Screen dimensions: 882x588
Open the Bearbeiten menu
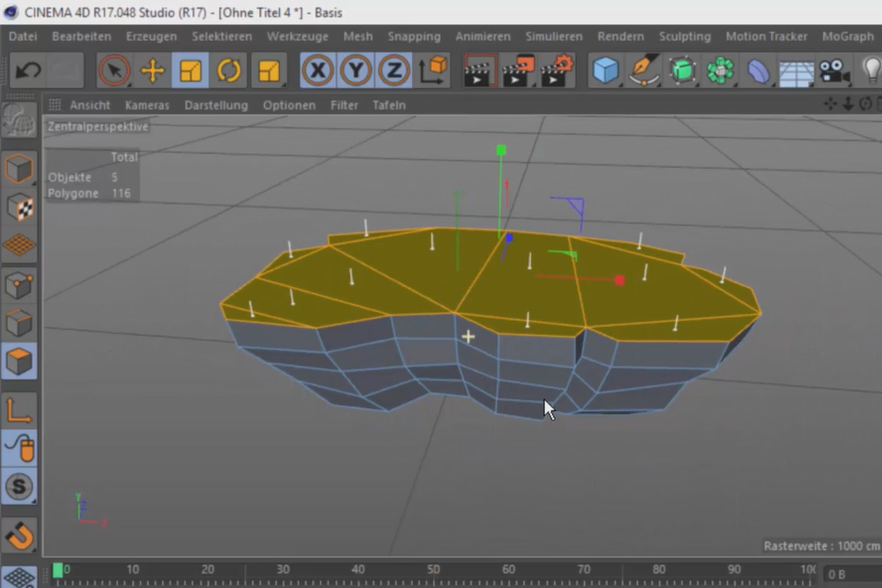pos(82,36)
